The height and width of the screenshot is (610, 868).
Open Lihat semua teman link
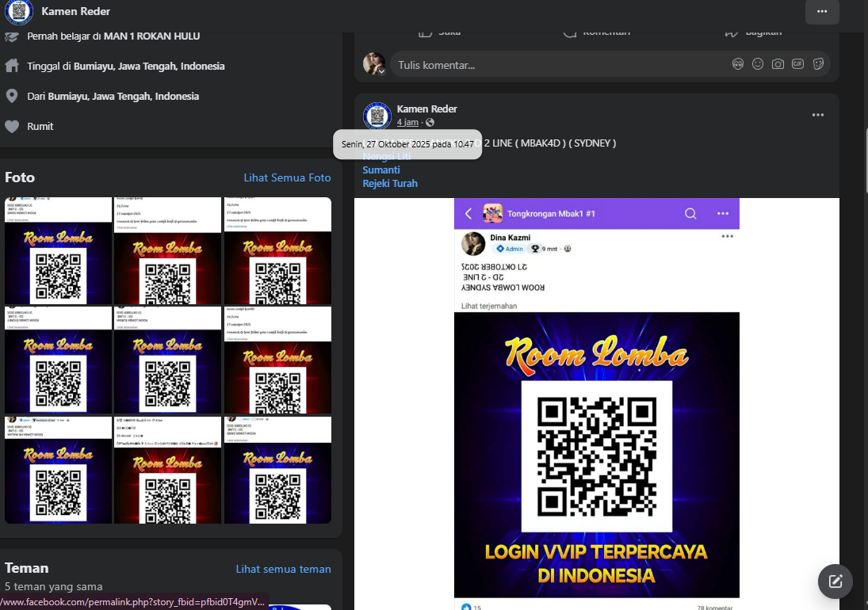(x=284, y=569)
